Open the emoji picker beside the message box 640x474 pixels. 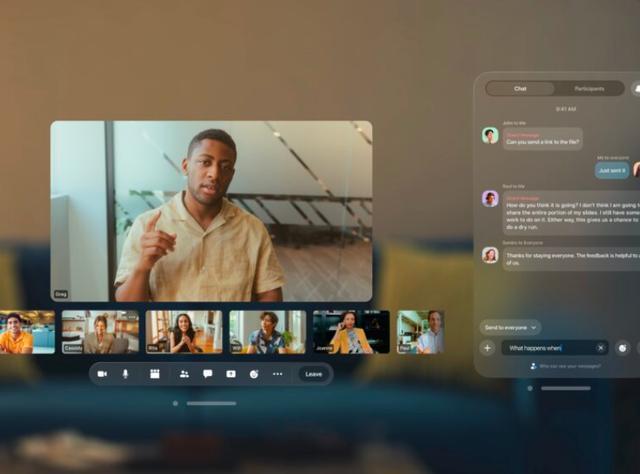[622, 348]
